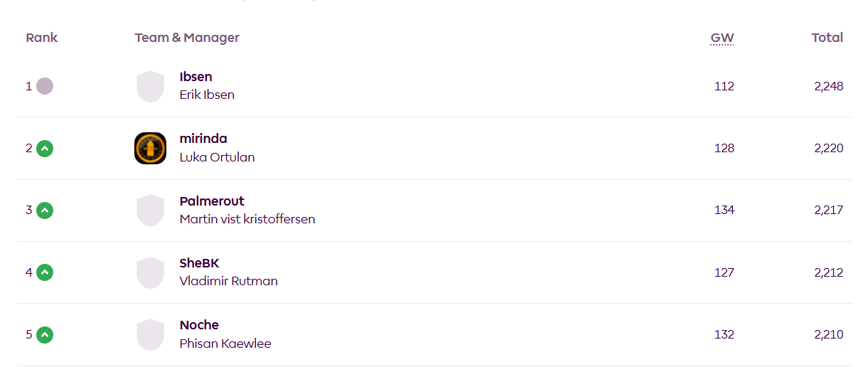This screenshot has height=367, width=868.
Task: Click manager name Luka Ortulan
Action: pyautogui.click(x=217, y=157)
